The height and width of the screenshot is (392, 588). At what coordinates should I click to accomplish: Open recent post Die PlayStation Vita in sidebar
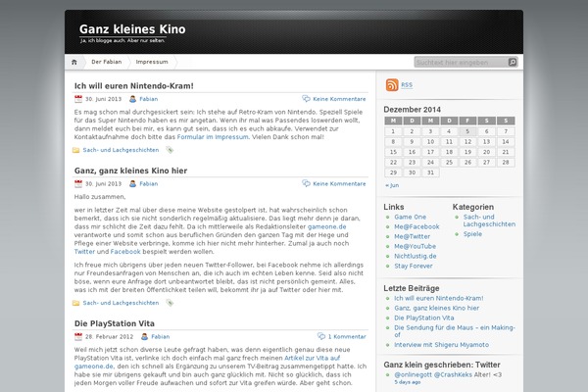click(423, 318)
